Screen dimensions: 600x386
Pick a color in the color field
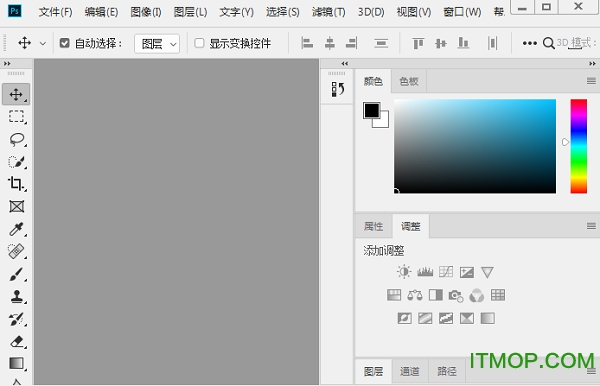[x=475, y=146]
